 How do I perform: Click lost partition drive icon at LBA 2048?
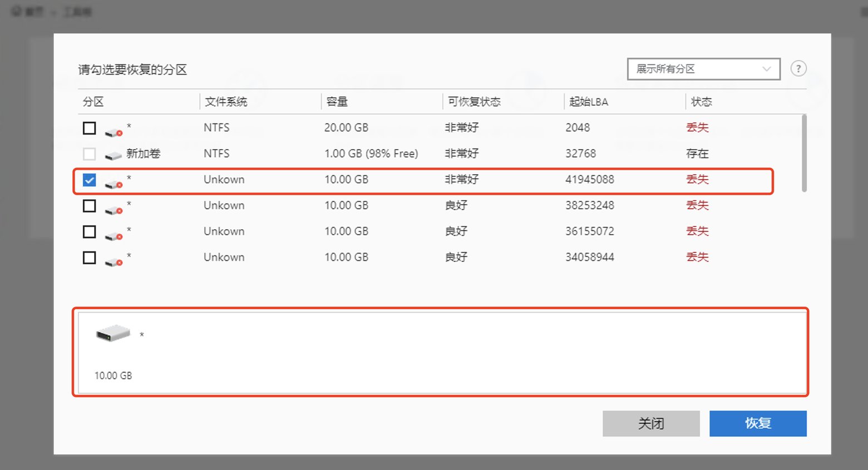pyautogui.click(x=114, y=132)
